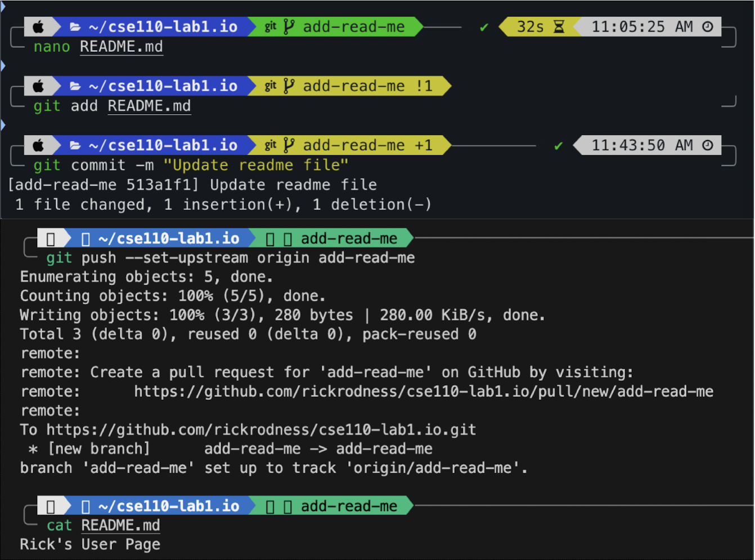Open the add-read-me branch segment
Viewport: 755px width, 560px height.
[x=354, y=26]
